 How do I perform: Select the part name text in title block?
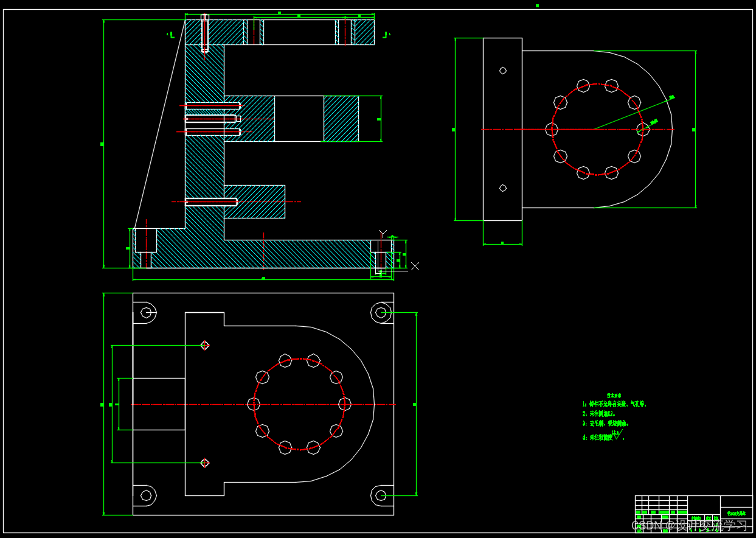coord(736,514)
